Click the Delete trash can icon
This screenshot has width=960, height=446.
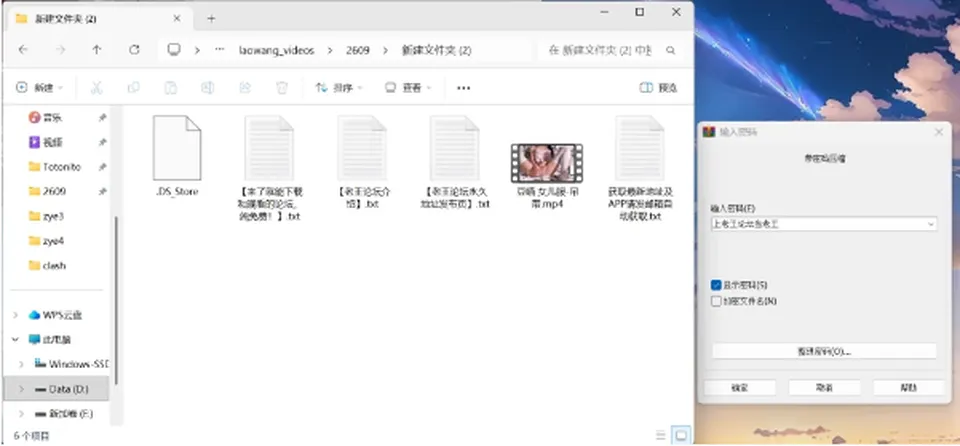point(282,88)
